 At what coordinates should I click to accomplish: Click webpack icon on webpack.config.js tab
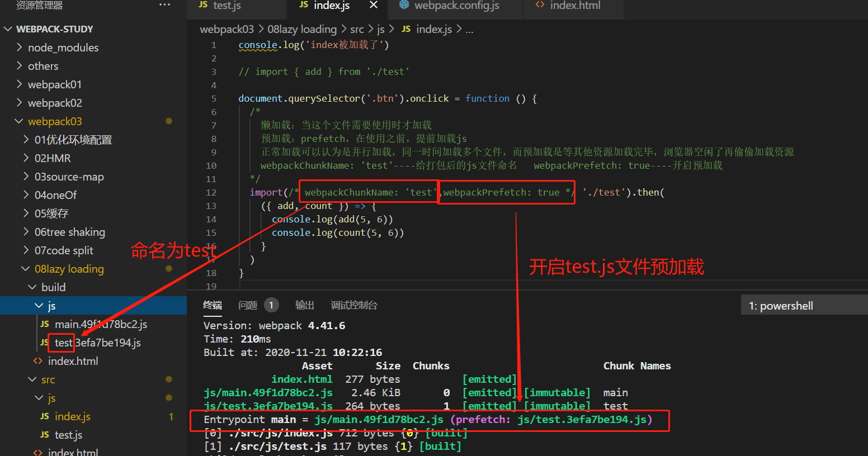click(x=404, y=5)
